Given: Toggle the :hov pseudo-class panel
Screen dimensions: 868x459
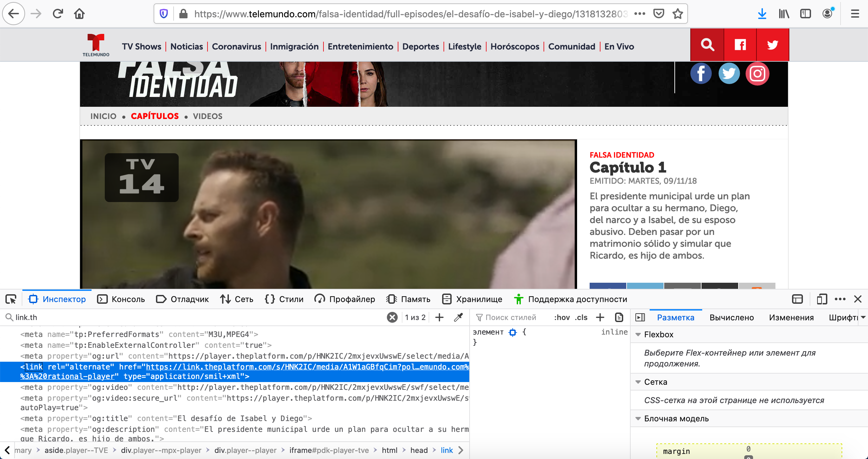Looking at the screenshot, I should pos(562,317).
